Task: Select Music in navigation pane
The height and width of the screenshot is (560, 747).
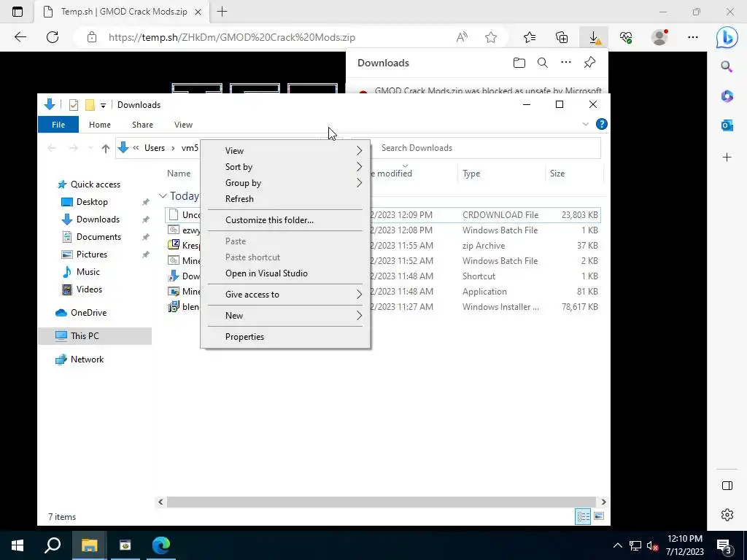Action: coord(88,272)
